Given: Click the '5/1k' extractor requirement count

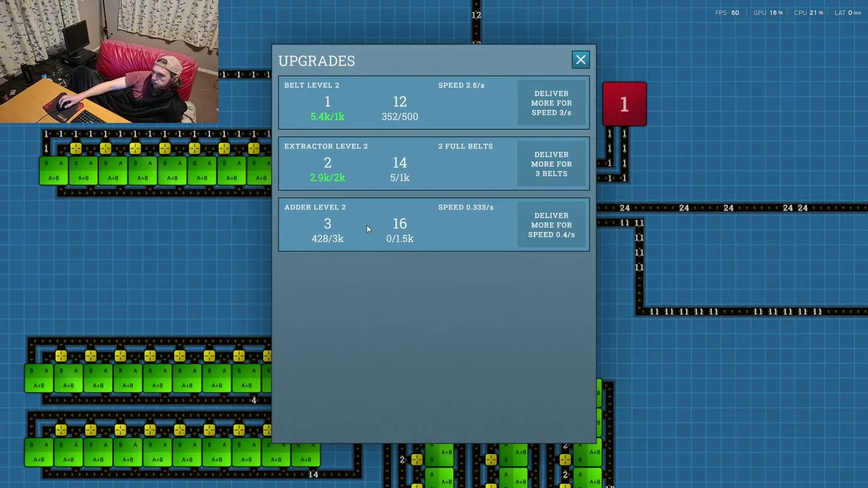Looking at the screenshot, I should pos(399,178).
